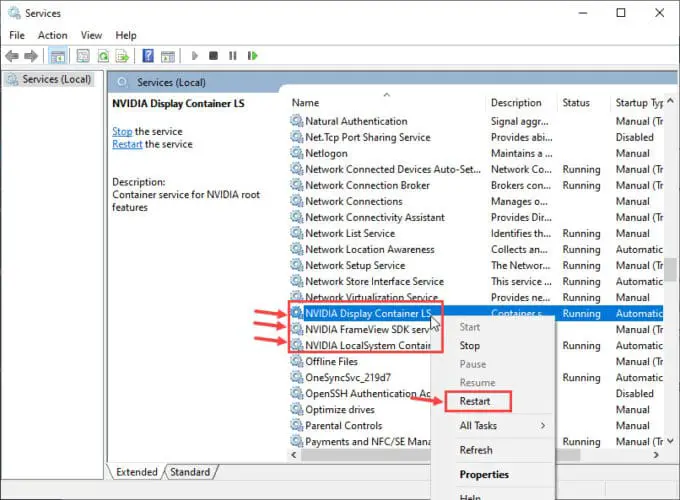Maximize the Services window
Screen dimensions: 680x500
(x=621, y=13)
